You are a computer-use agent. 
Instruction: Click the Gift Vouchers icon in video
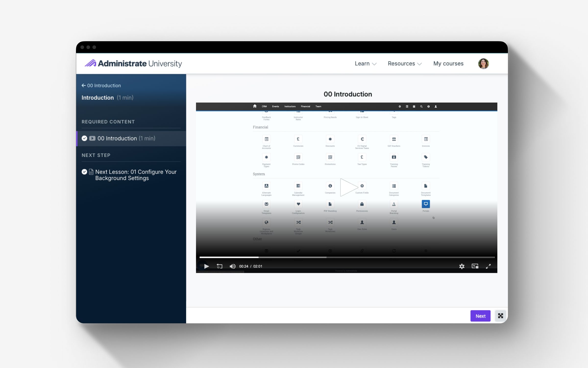click(x=394, y=139)
